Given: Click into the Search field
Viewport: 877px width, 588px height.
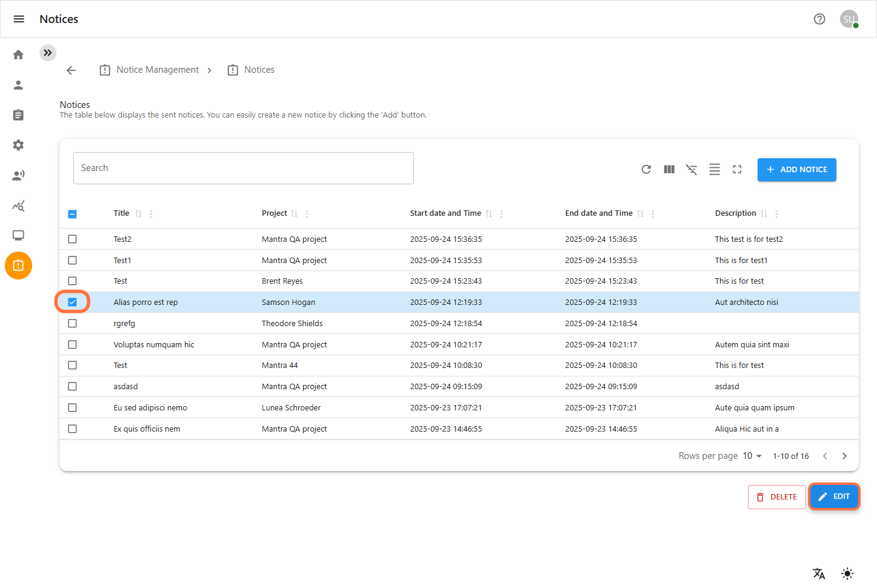Looking at the screenshot, I should tap(243, 168).
